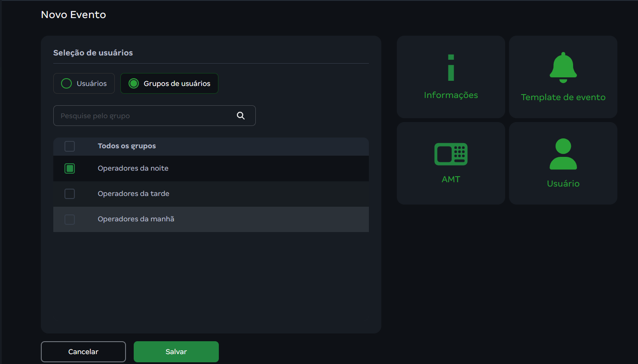Tick the Operadores da tarde checkbox
The width and height of the screenshot is (638, 364).
coord(70,194)
